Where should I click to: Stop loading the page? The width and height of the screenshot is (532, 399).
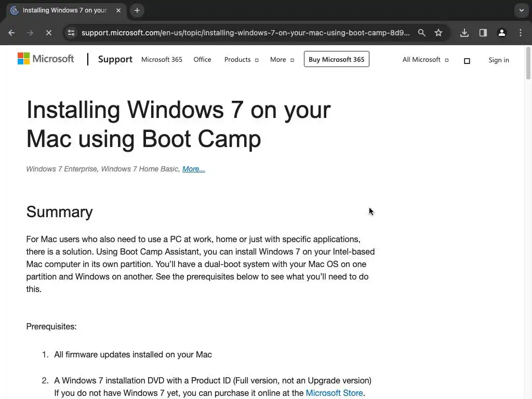[49, 33]
